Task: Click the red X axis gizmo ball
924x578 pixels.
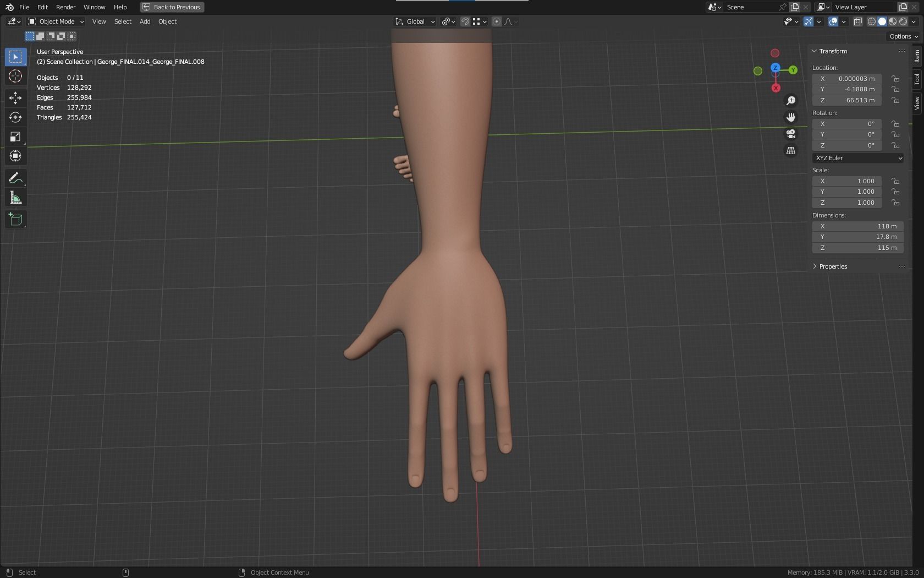Action: pos(776,88)
